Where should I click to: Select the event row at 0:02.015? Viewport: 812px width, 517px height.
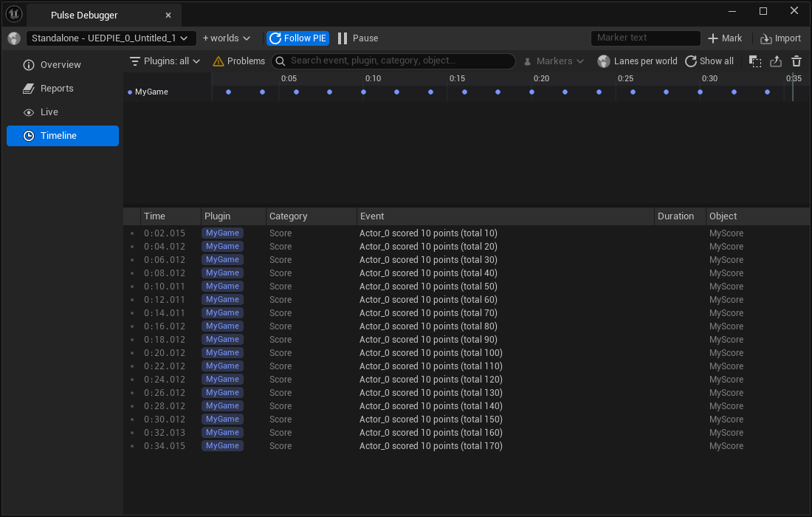pyautogui.click(x=467, y=233)
